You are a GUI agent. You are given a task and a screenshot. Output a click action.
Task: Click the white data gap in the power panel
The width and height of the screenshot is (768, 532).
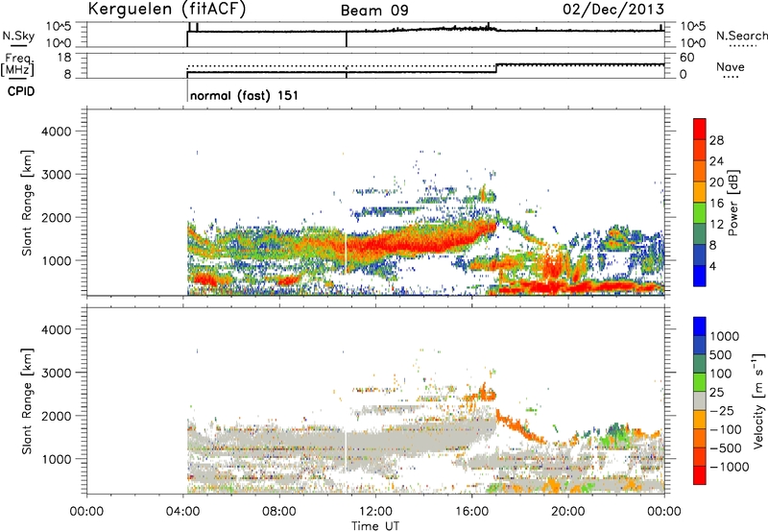[x=346, y=253]
